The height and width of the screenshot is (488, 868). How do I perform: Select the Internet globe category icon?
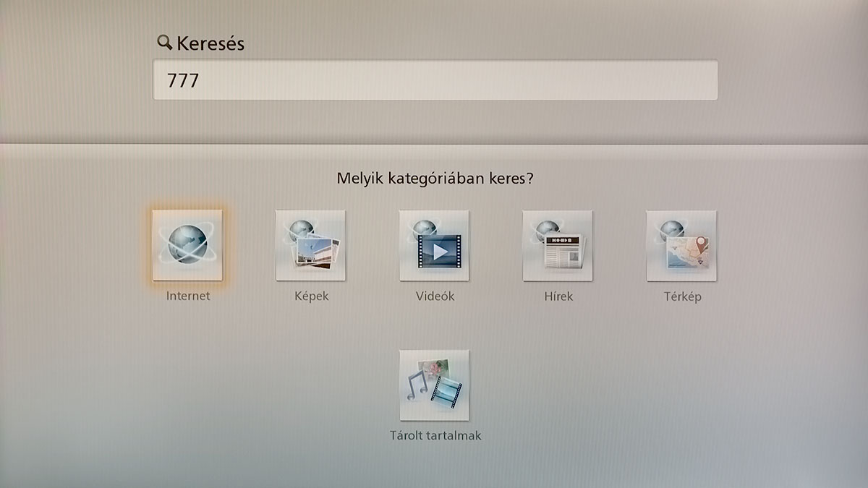tap(187, 245)
